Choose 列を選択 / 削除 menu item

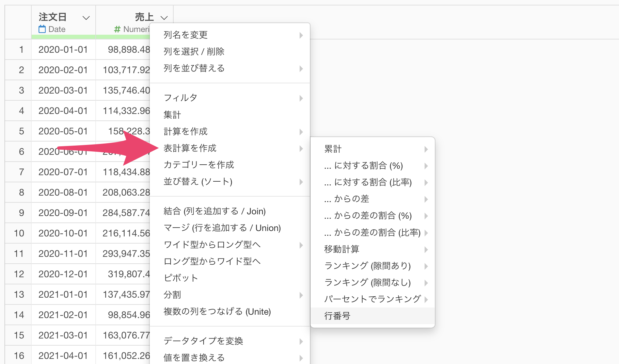tap(194, 51)
